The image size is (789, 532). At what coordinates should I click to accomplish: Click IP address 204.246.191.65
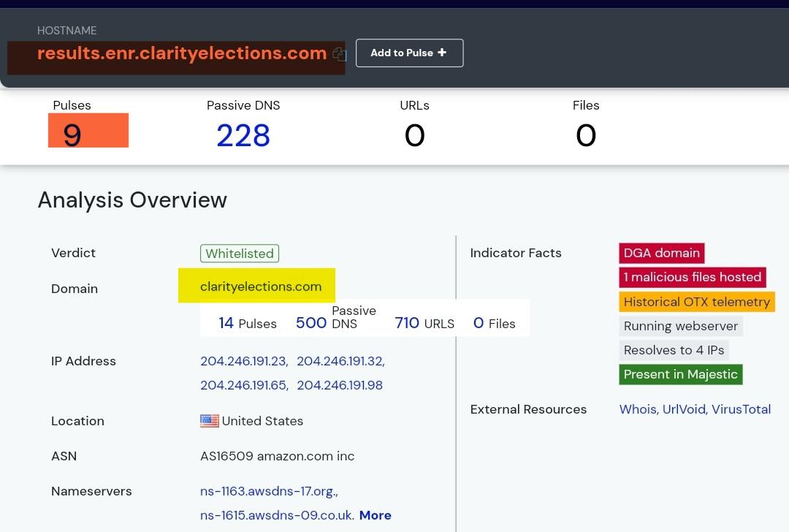click(243, 385)
